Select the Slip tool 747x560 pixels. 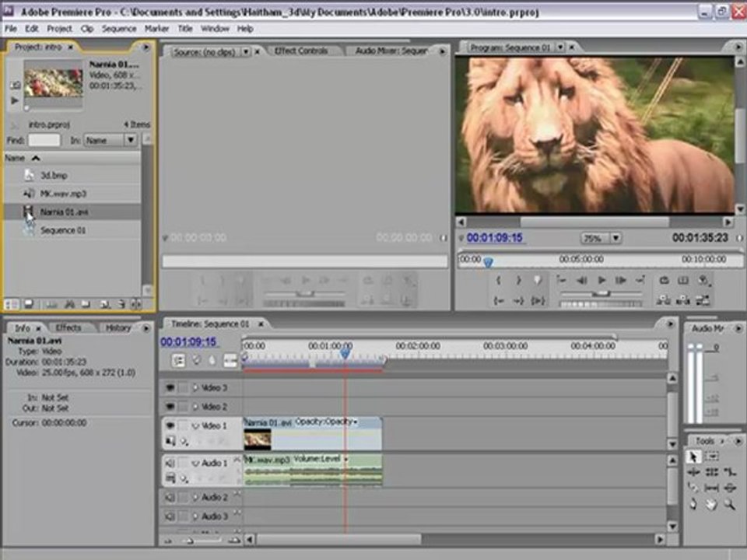point(712,488)
